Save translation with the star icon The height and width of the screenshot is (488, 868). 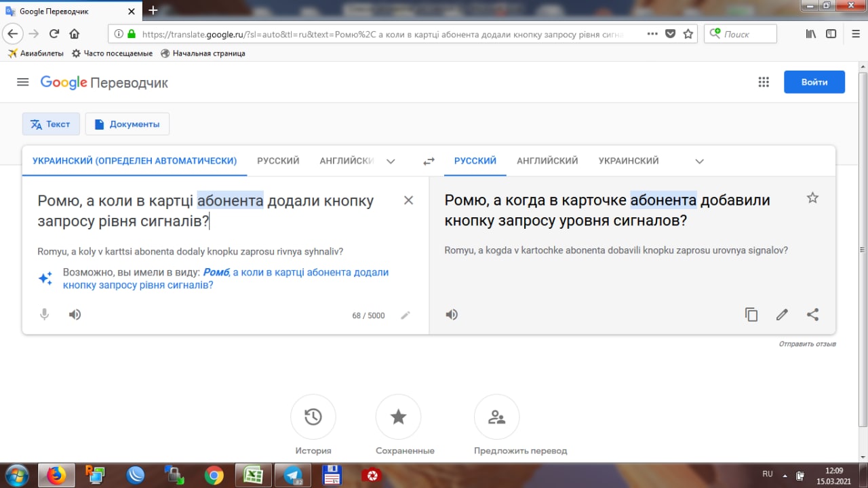(812, 198)
